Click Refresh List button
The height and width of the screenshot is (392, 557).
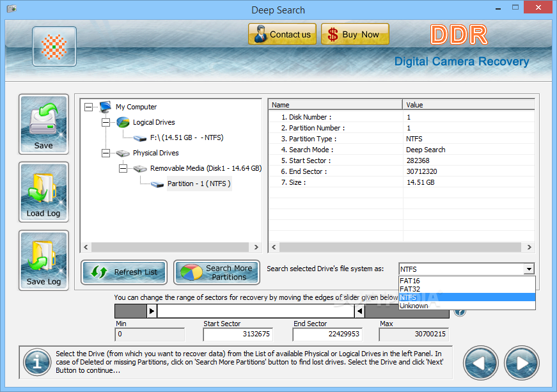[124, 272]
